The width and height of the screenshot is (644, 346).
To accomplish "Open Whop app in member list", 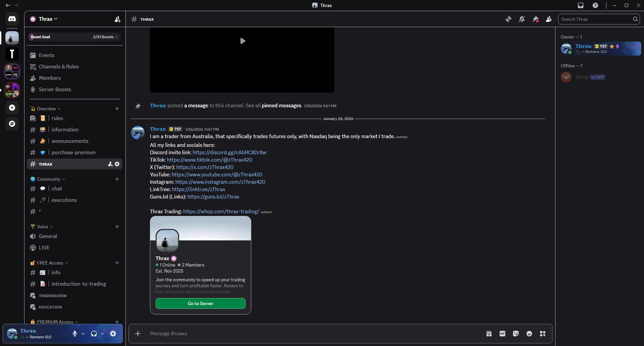I will (x=601, y=77).
